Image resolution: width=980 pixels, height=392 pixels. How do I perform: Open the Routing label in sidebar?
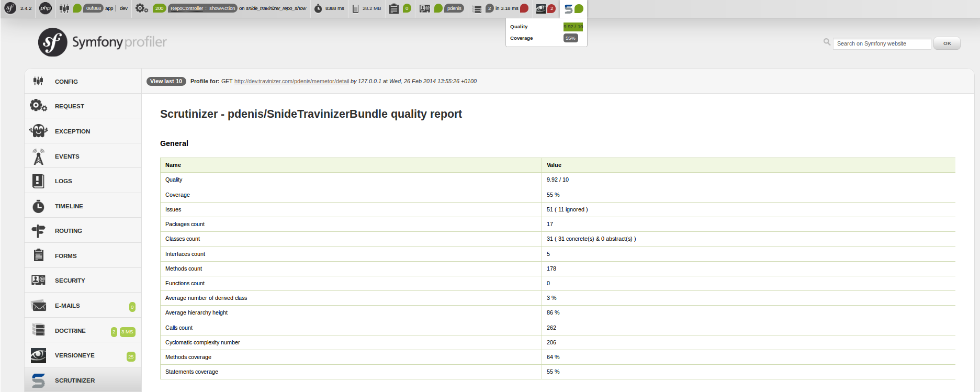(69, 231)
